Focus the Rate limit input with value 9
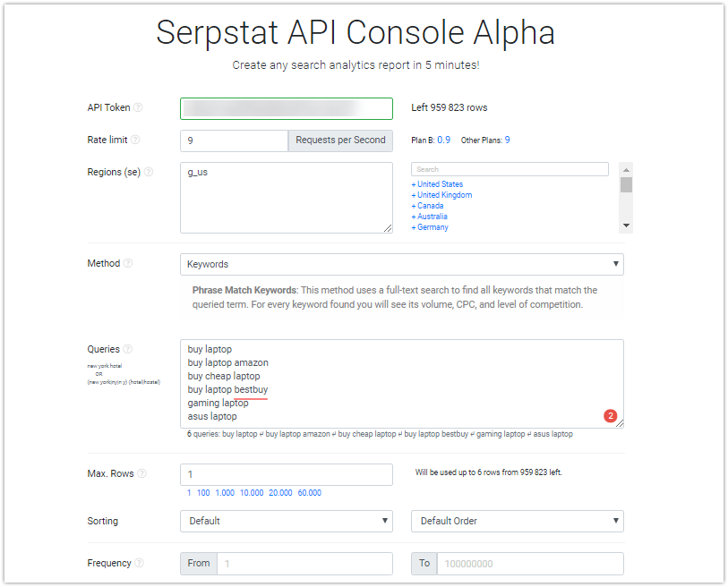The image size is (728, 587). click(x=234, y=140)
